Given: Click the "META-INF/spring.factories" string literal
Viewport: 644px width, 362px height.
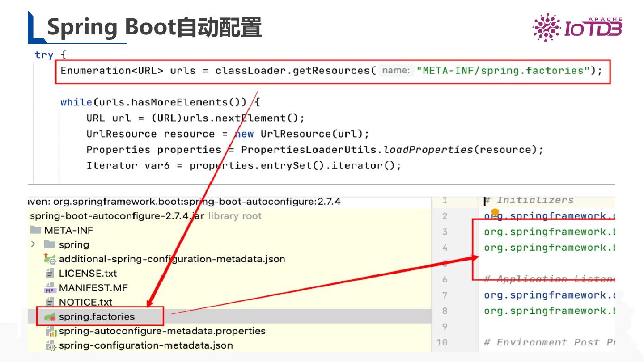Looking at the screenshot, I should tap(503, 71).
